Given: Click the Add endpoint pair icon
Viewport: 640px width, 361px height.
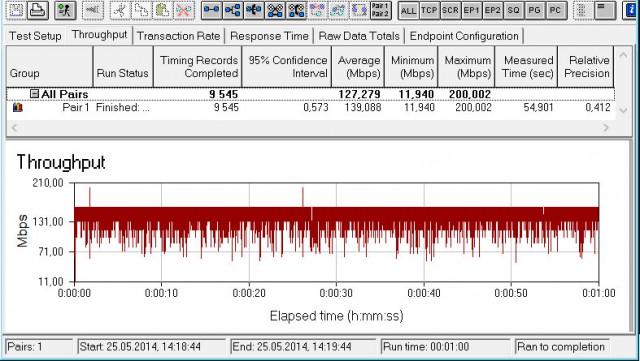Looking at the screenshot, I should point(211,11).
